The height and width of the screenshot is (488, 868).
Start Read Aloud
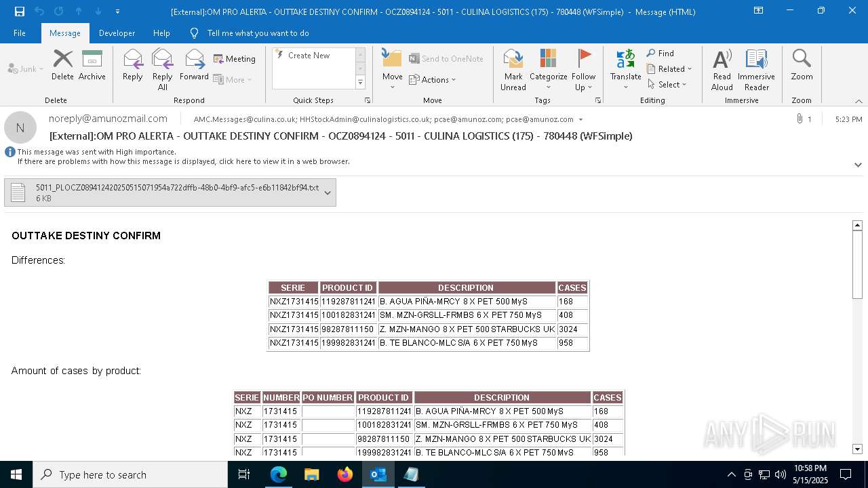(722, 70)
